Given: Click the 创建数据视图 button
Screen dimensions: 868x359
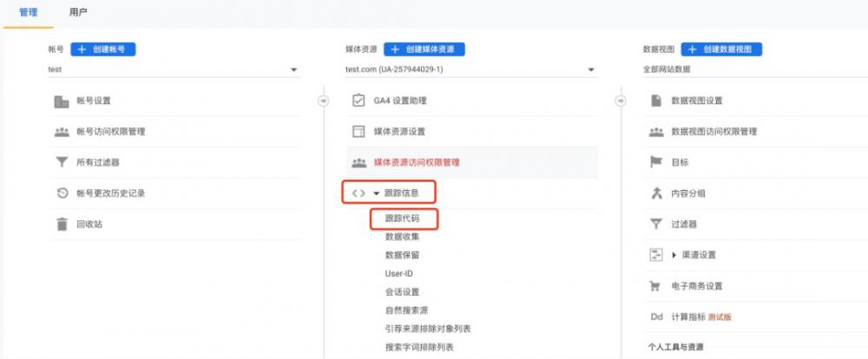Looking at the screenshot, I should click(x=721, y=49).
